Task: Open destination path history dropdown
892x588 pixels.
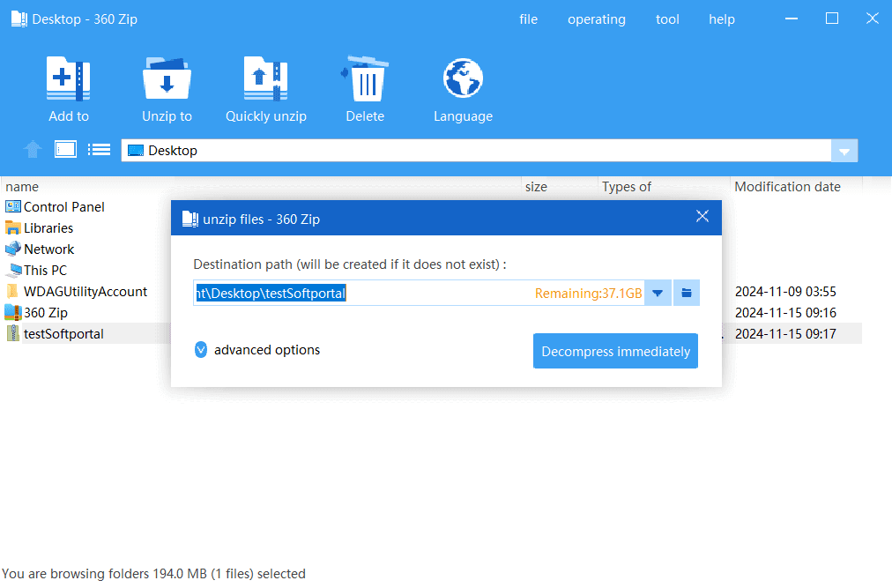Action: click(658, 294)
